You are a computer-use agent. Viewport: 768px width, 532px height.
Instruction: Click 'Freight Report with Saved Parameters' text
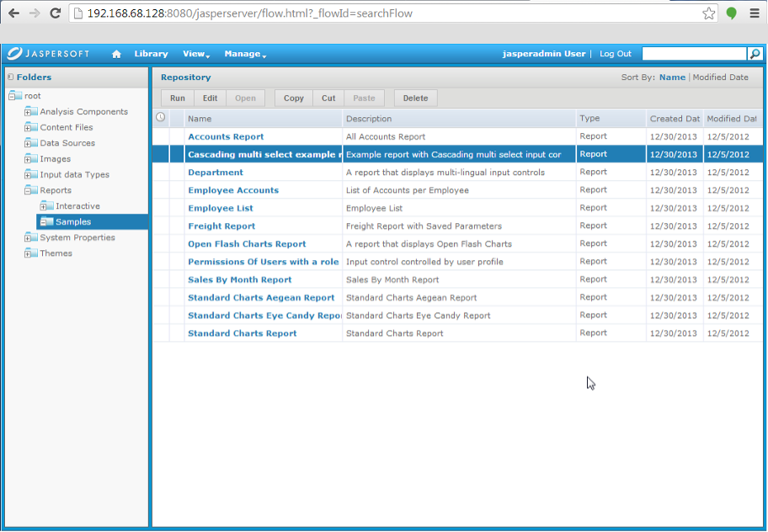pyautogui.click(x=424, y=226)
